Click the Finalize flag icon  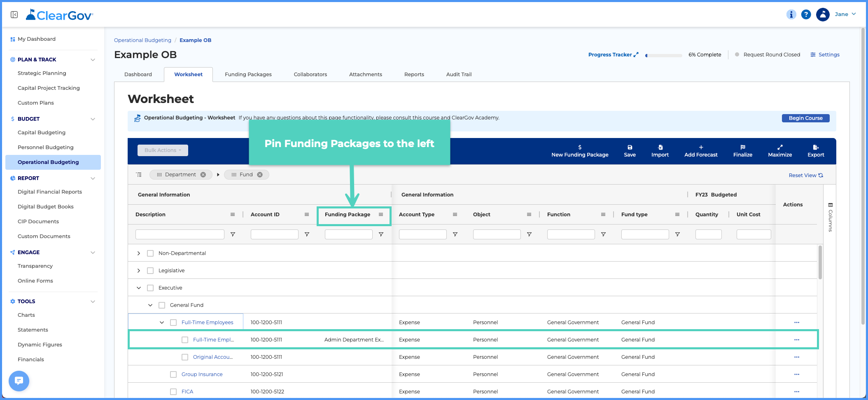743,147
